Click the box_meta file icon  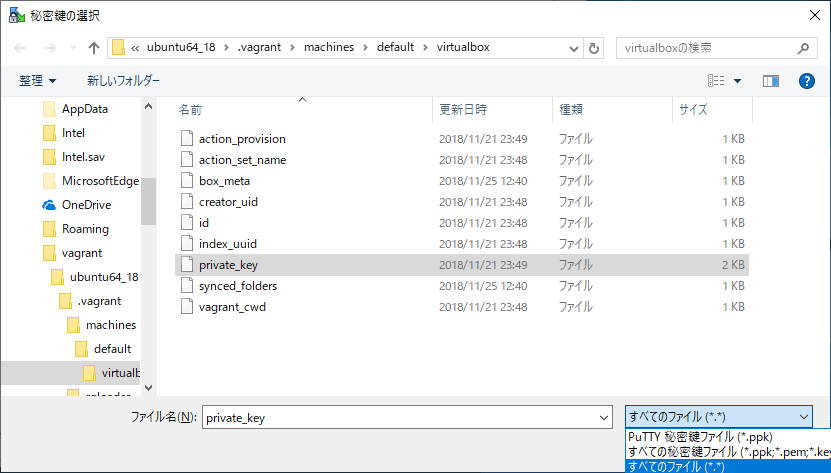tap(187, 180)
